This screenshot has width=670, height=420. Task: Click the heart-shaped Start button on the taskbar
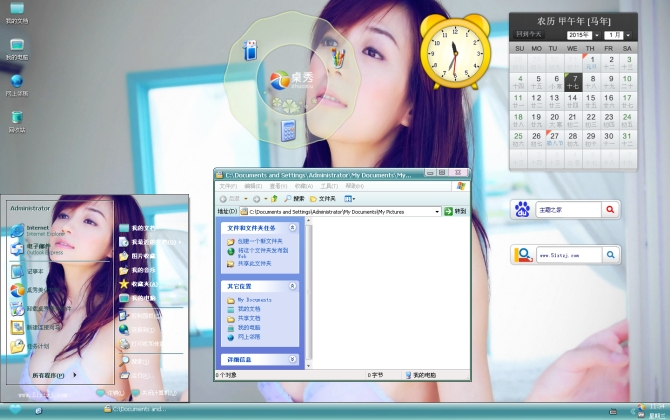pos(15,410)
